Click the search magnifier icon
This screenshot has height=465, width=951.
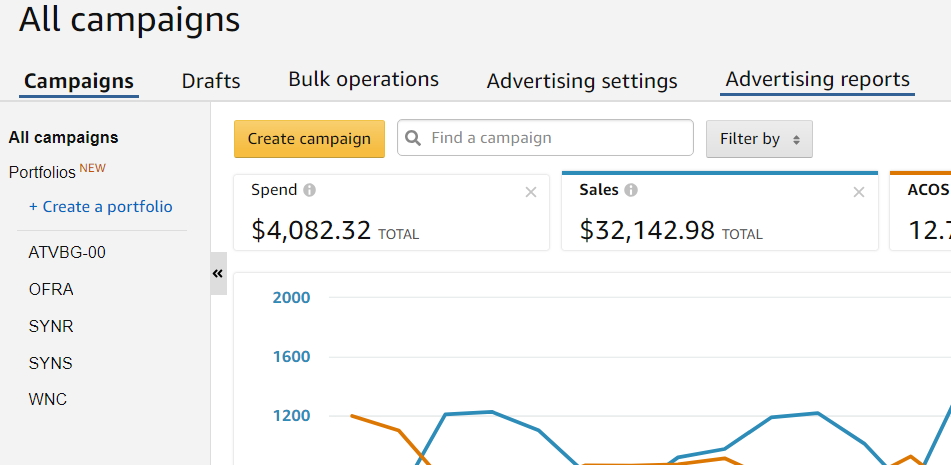(x=414, y=138)
